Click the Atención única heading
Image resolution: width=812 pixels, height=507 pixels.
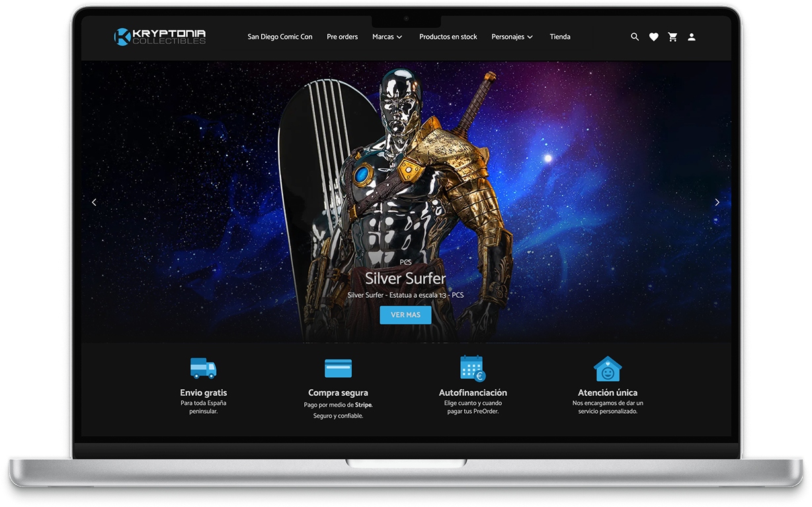(x=608, y=392)
